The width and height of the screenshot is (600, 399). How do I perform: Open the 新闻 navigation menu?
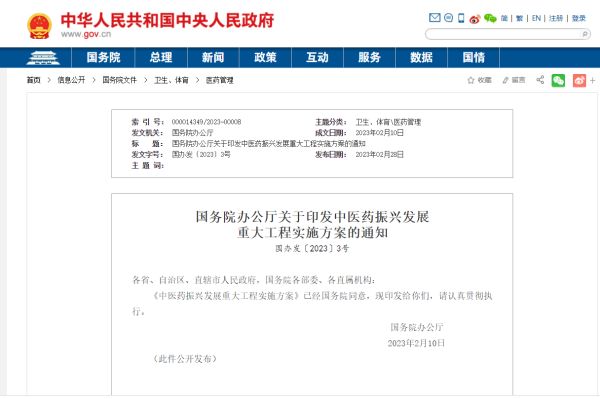213,58
